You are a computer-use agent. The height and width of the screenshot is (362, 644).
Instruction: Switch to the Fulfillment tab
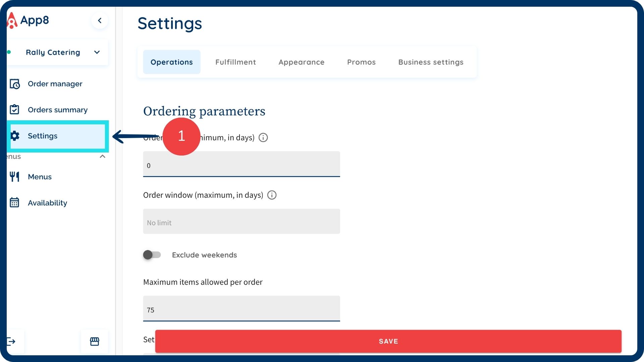tap(235, 62)
